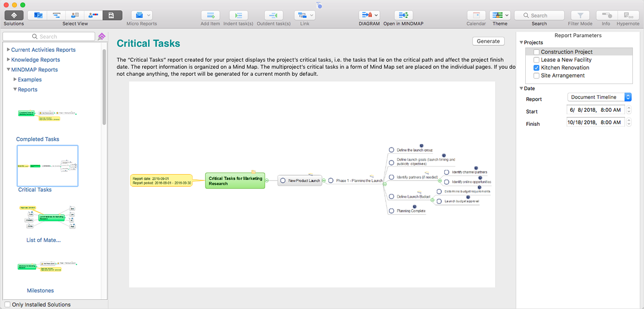The width and height of the screenshot is (644, 309).
Task: Open the Completed Tasks report
Action: [x=38, y=139]
